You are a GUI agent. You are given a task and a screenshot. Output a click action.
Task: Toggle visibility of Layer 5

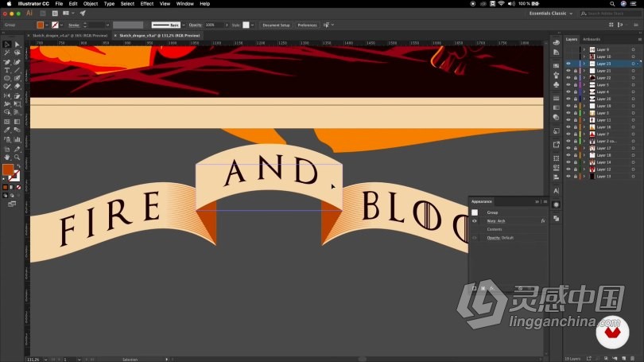point(568,84)
